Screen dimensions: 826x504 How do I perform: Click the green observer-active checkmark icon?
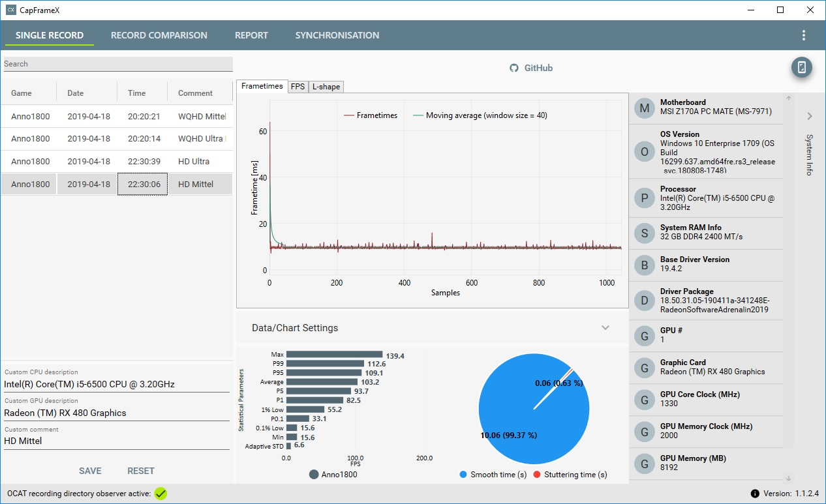(x=160, y=494)
